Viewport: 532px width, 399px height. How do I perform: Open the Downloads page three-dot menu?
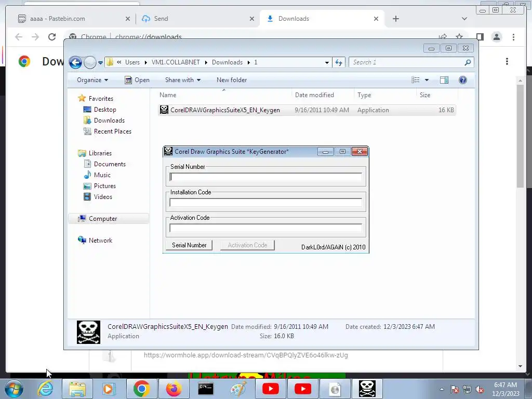[507, 61]
